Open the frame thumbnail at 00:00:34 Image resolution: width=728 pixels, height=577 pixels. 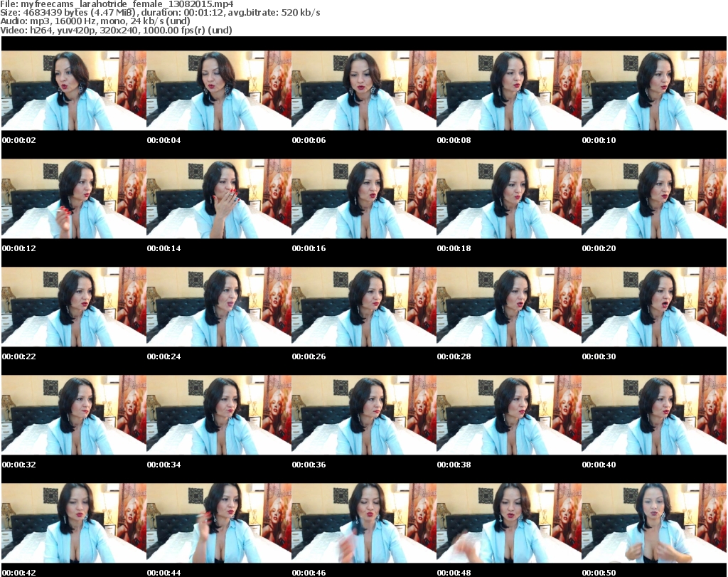click(x=219, y=415)
